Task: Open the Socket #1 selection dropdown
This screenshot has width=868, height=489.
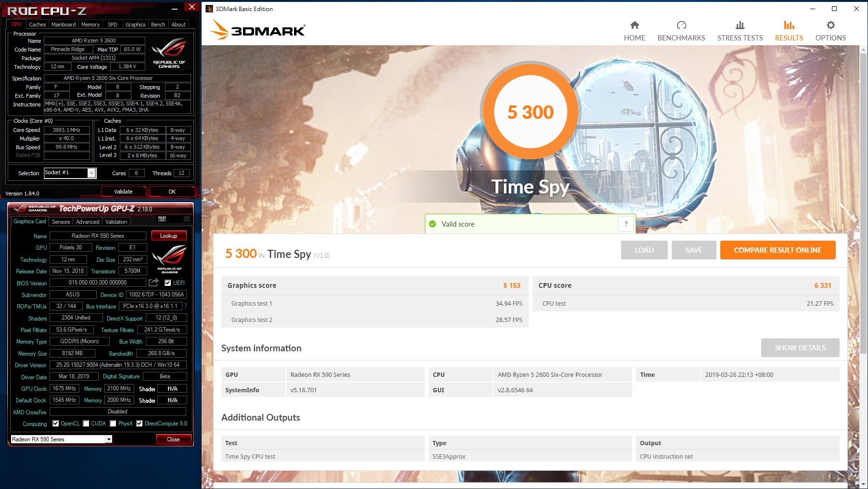Action: point(91,173)
